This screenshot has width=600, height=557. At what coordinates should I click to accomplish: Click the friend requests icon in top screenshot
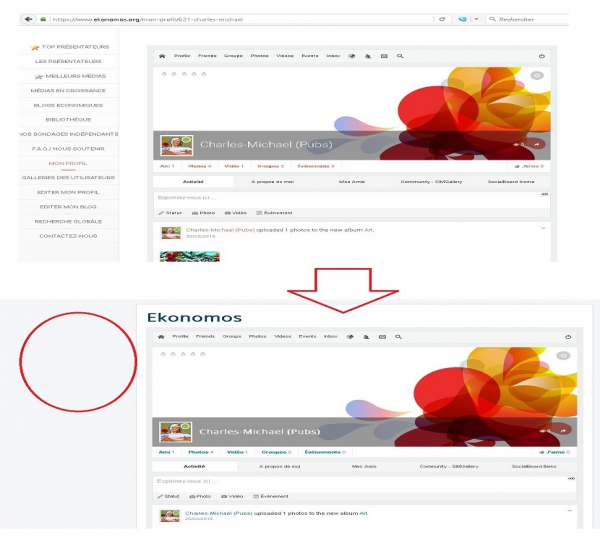(368, 56)
